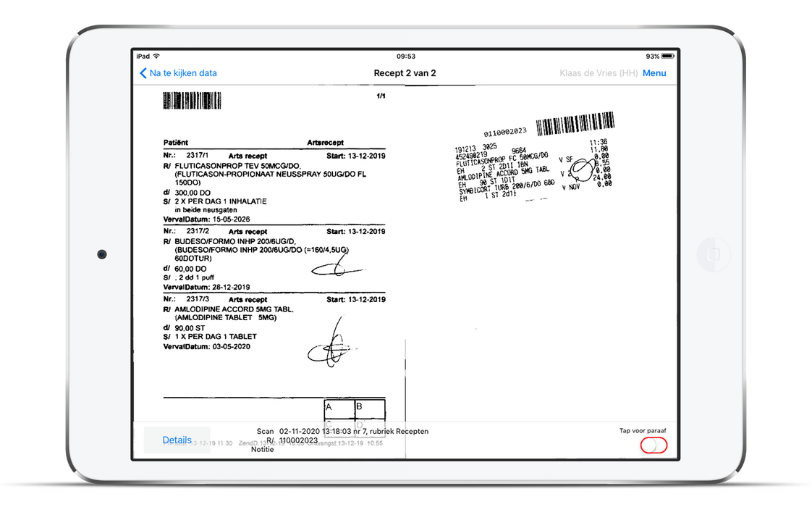Tap the circled paraph on the pharmacy label
812x515 pixels.
pos(582,169)
